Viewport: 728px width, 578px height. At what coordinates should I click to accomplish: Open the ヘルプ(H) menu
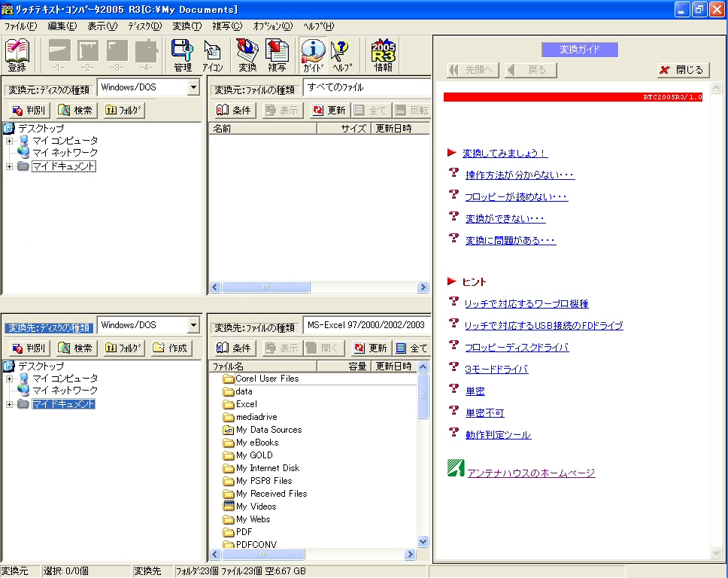point(318,26)
